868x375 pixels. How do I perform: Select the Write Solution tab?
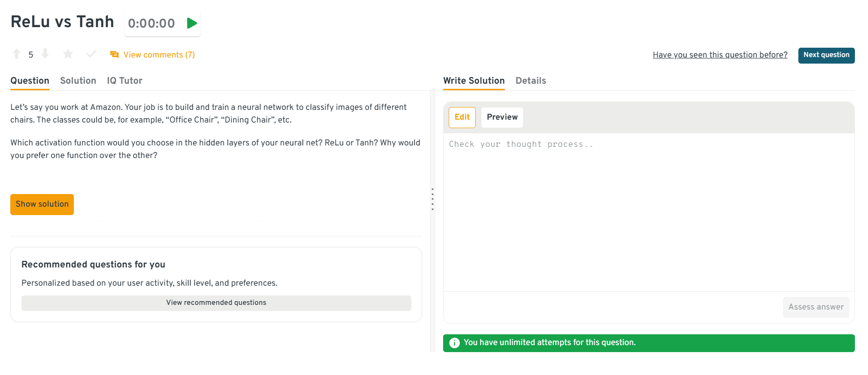473,81
